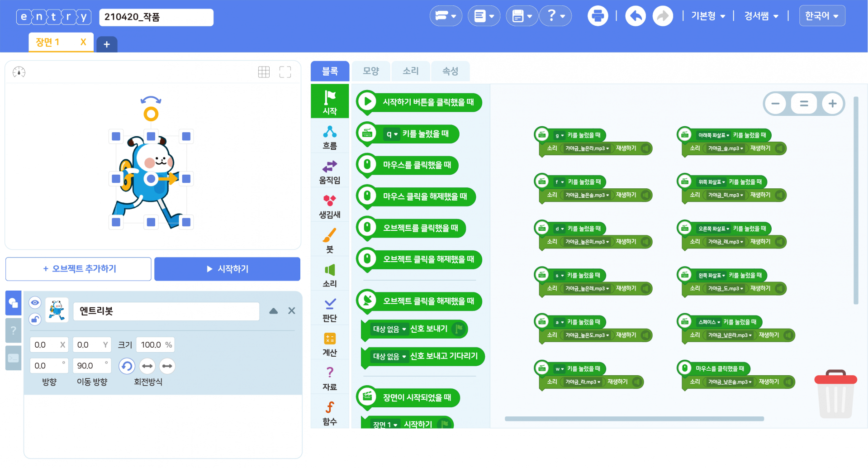This screenshot has height=468, width=868.
Task: Open the object list panel icon
Action: (x=13, y=303)
